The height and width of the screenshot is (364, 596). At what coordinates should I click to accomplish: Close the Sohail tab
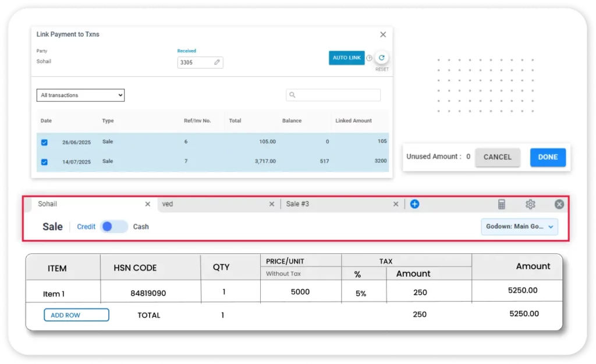148,204
